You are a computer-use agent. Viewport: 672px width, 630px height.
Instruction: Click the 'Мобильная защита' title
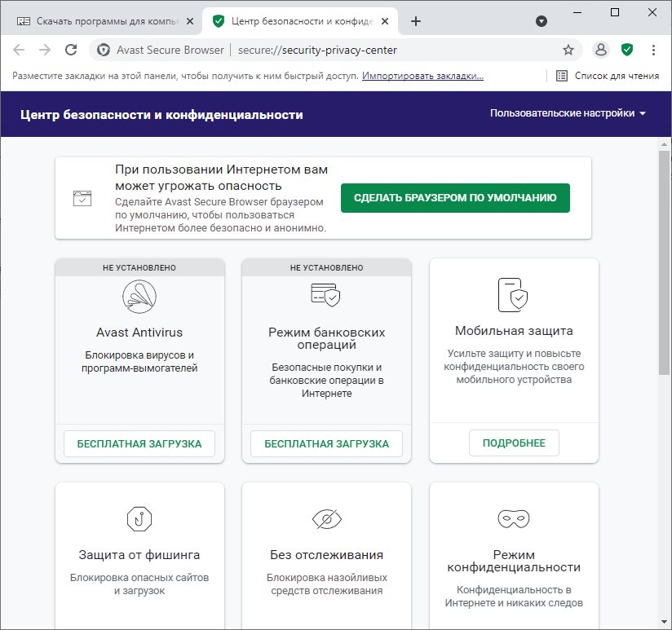coord(514,331)
